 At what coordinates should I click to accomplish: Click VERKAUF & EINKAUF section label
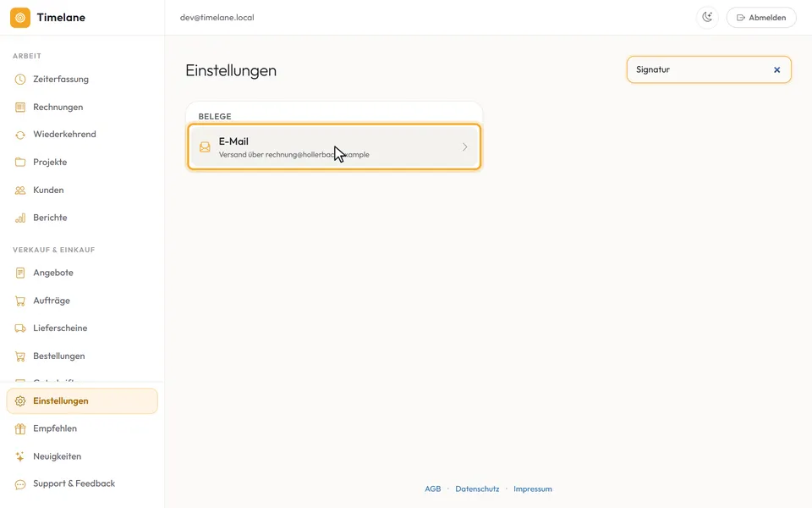(54, 250)
